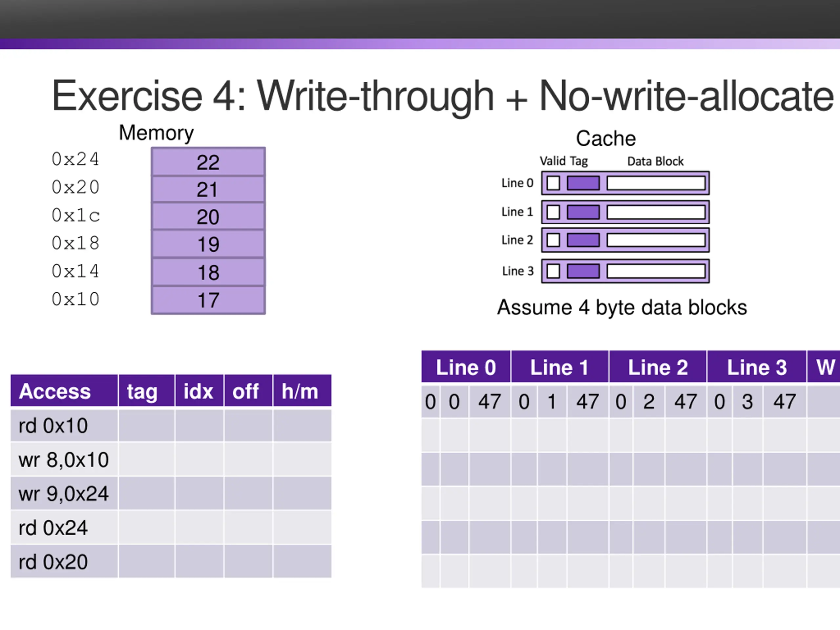Select the Line 2 purple tag box
Image resolution: width=840 pixels, height=630 pixels.
(x=583, y=240)
